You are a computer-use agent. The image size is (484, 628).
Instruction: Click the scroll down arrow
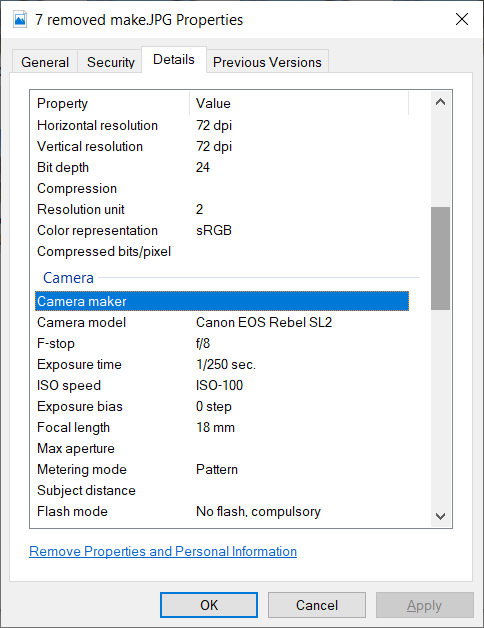click(440, 516)
